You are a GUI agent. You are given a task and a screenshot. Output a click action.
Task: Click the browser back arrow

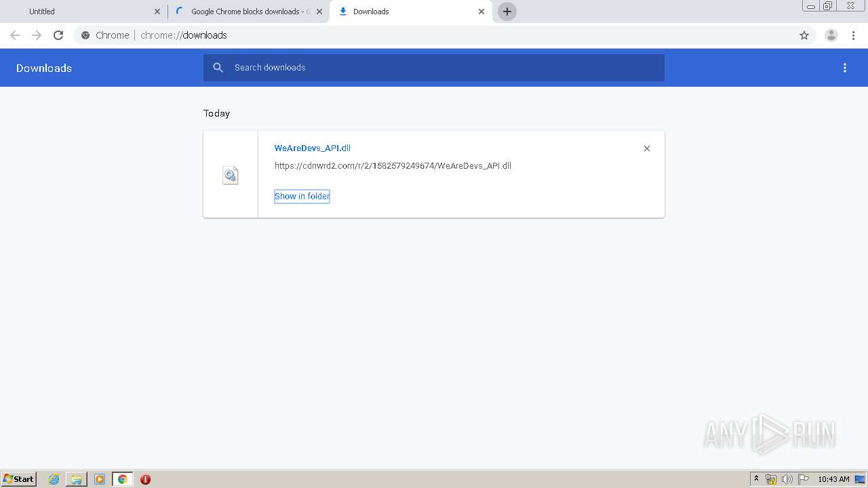15,35
